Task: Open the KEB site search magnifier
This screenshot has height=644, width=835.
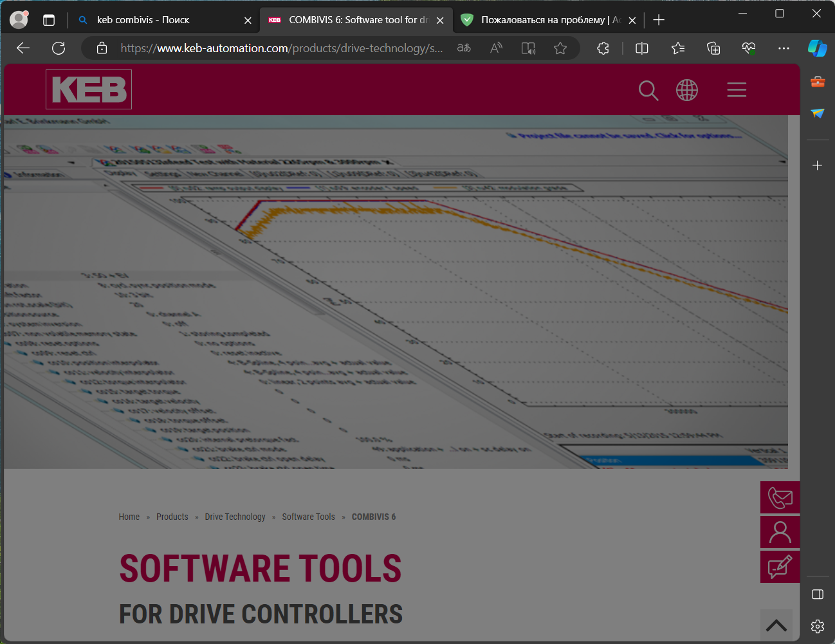Action: click(648, 91)
